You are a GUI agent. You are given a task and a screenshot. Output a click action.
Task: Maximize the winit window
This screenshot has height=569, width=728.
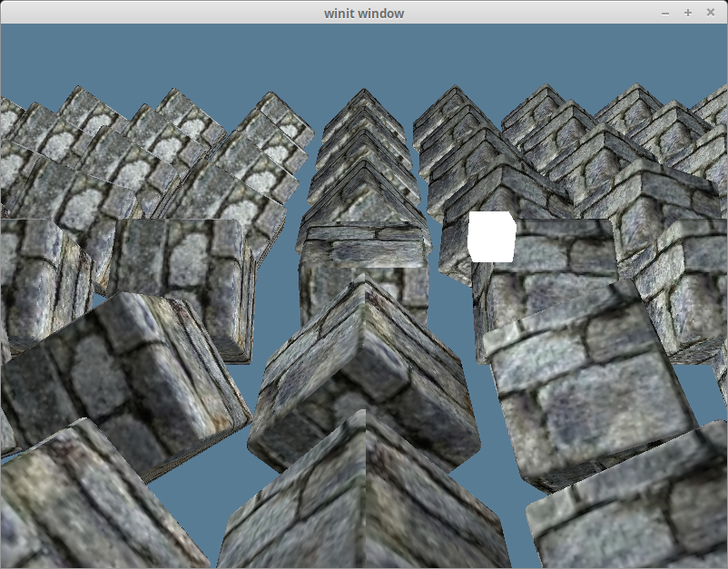point(688,13)
